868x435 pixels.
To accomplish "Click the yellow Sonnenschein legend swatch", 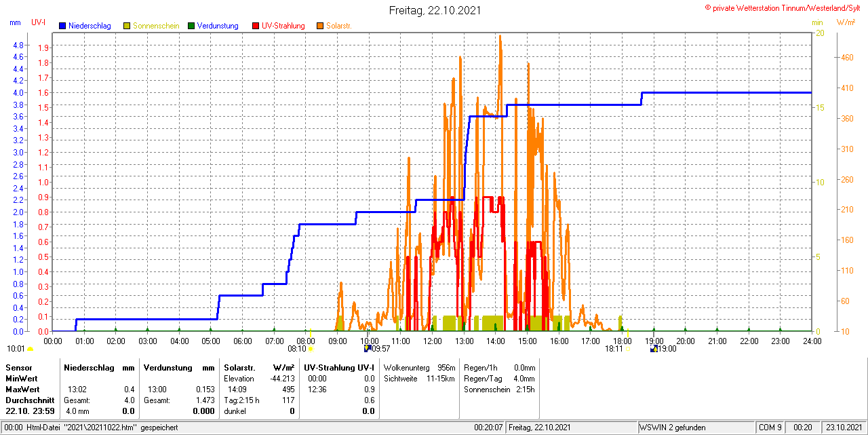I will (127, 26).
